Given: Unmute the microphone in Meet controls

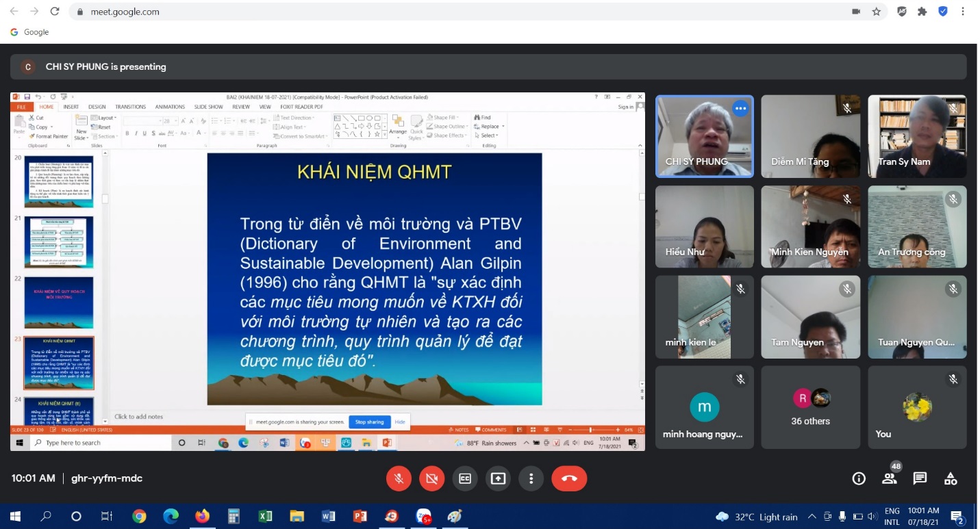Looking at the screenshot, I should [x=399, y=478].
